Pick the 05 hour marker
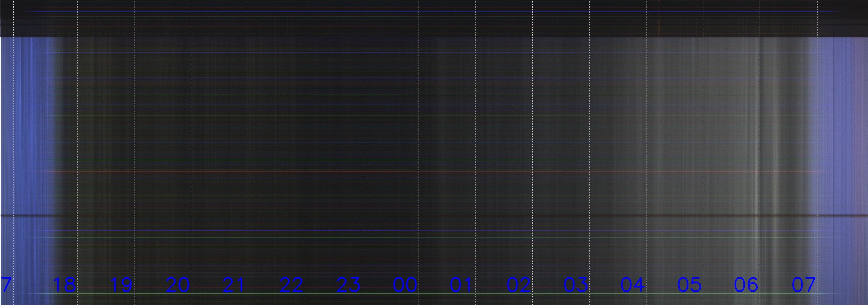The image size is (868, 305). [x=689, y=285]
